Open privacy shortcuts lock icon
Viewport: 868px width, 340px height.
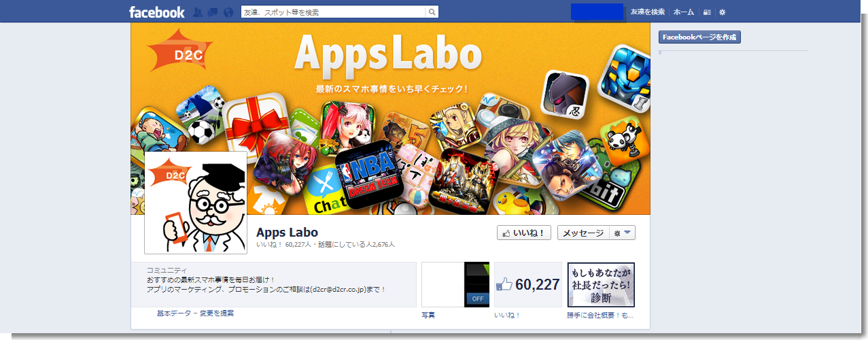coord(707,12)
